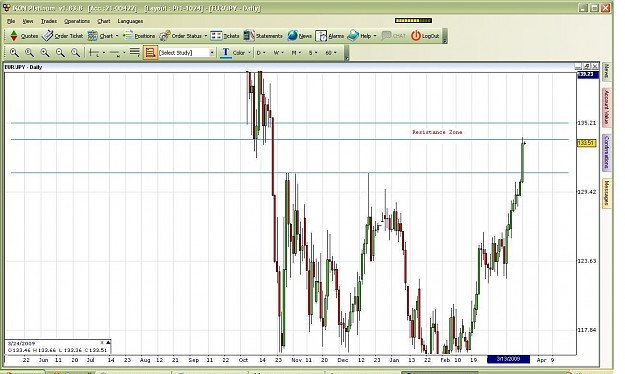The height and width of the screenshot is (374, 625).
Task: Click the stacked lines tool icon
Action: pos(135,53)
